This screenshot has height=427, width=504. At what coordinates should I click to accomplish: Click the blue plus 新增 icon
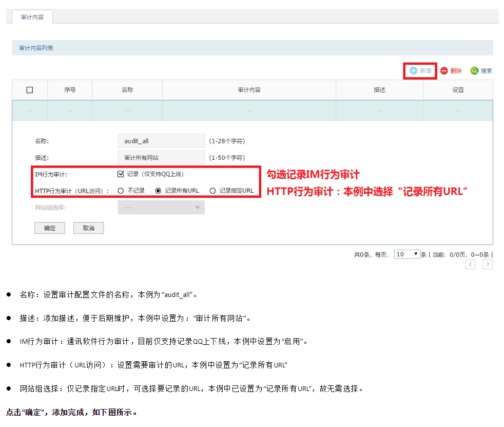tap(413, 71)
